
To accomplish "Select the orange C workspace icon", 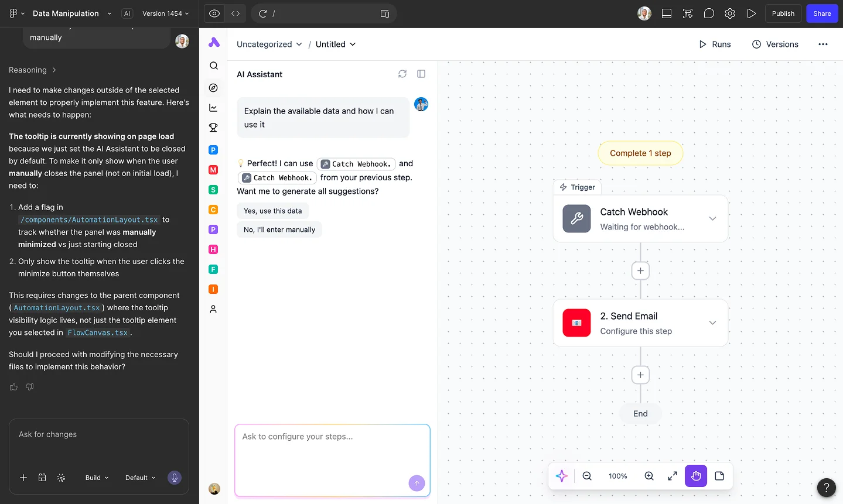I will click(x=213, y=210).
